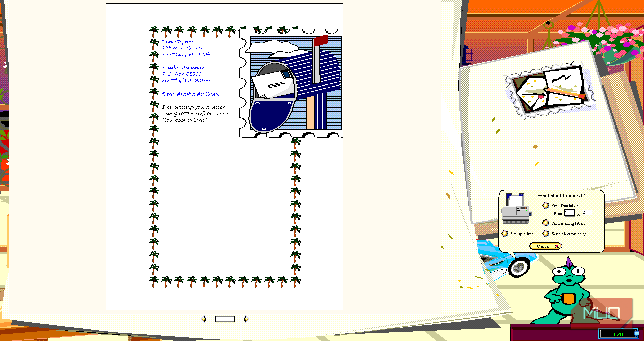Click the 'P.O. Box 68900' line

click(x=182, y=74)
